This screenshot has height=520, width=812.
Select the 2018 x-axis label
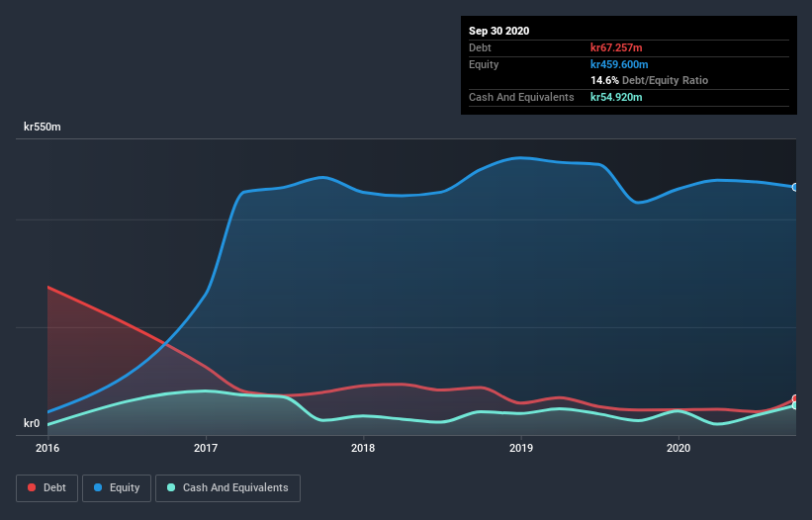click(363, 448)
